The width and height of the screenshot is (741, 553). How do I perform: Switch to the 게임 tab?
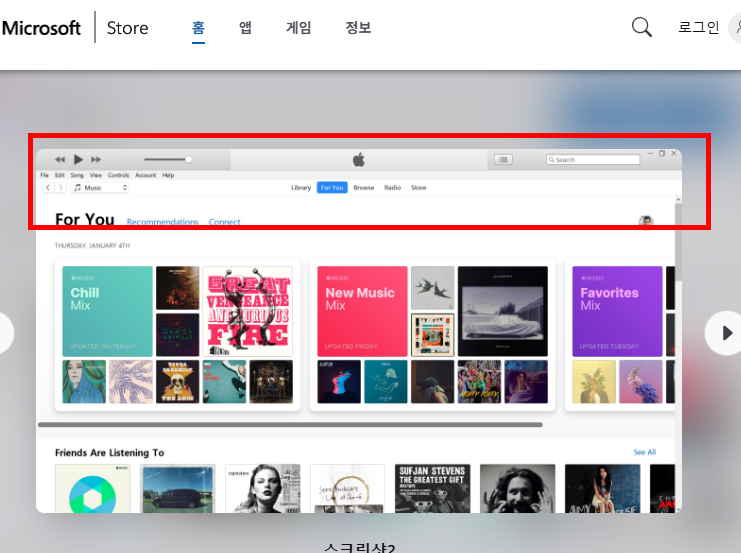click(299, 27)
